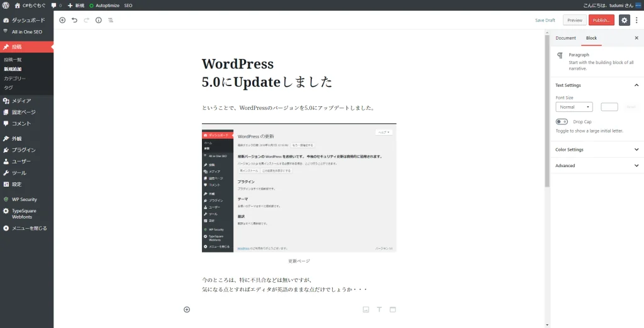Open the Font Size Normal dropdown
644x328 pixels.
tap(574, 107)
